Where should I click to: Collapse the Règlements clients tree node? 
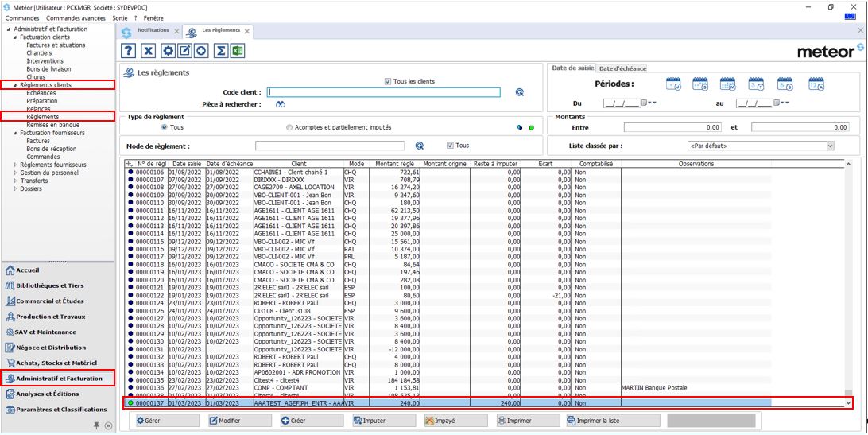point(16,85)
